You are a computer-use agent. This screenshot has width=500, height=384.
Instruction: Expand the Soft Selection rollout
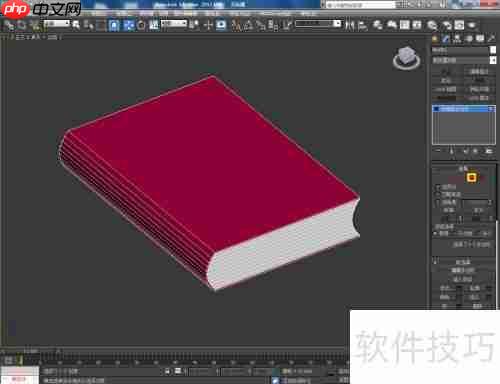tap(463, 262)
